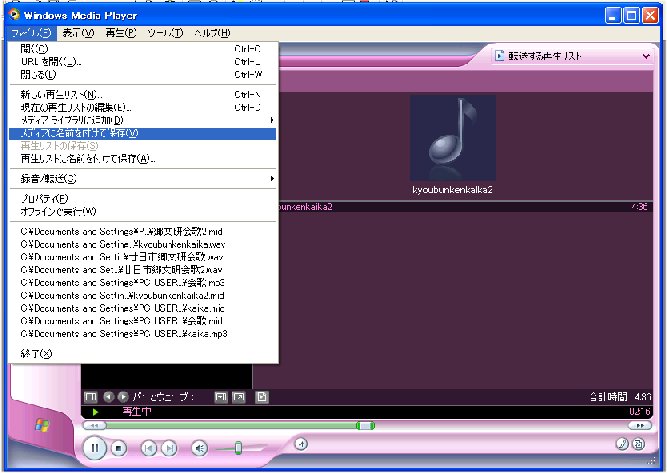Toggle the playlist pane icon
The height and width of the screenshot is (473, 667).
coord(262,397)
